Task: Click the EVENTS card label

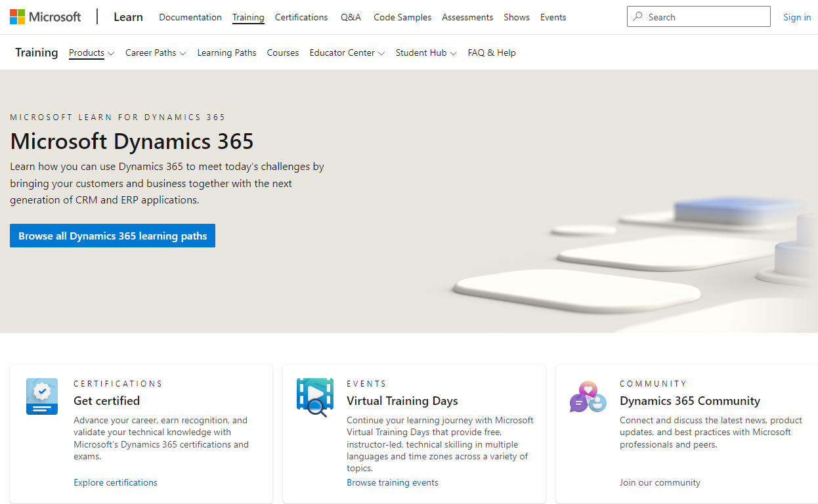Action: click(366, 384)
